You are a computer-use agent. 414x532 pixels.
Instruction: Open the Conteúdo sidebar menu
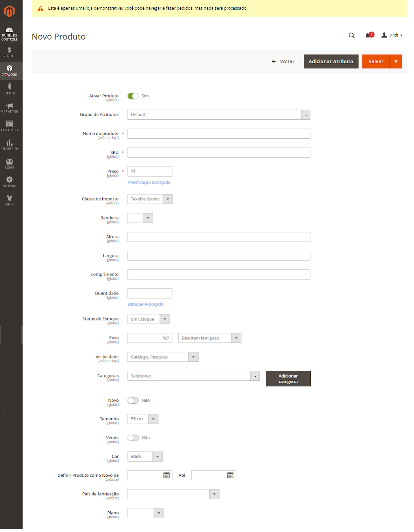coord(9,126)
